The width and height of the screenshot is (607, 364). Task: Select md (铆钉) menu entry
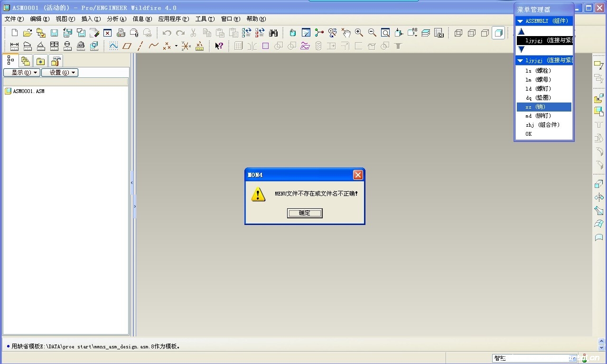[544, 116]
